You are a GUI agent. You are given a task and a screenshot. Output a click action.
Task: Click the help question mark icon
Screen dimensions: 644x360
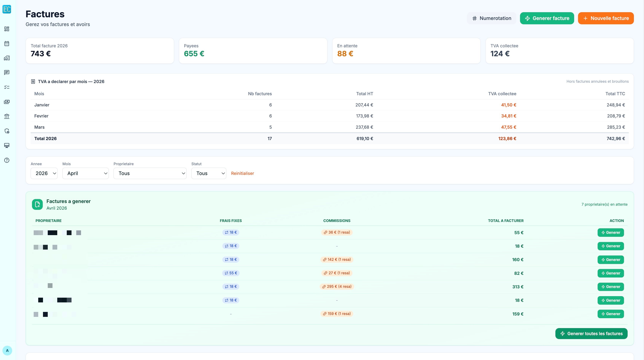[7, 160]
